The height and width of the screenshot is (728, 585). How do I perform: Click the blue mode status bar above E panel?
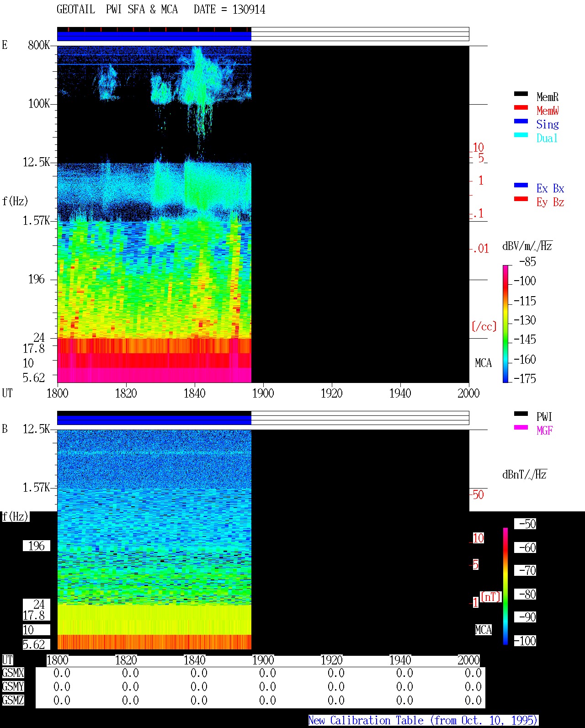click(x=154, y=36)
